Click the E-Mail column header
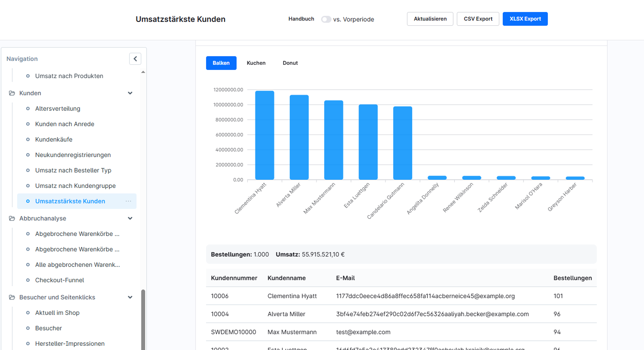 (x=345, y=278)
